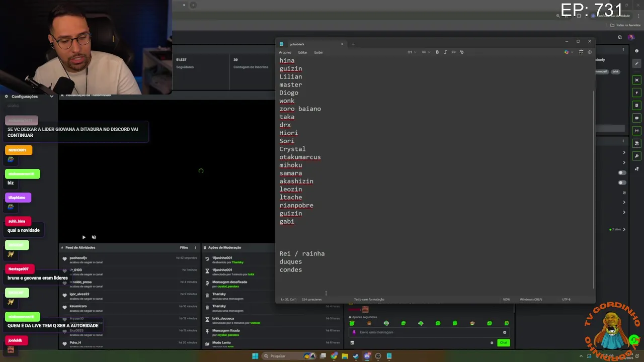Clear formatting icon in Notepad toolbar
644x362 pixels.
click(461, 52)
